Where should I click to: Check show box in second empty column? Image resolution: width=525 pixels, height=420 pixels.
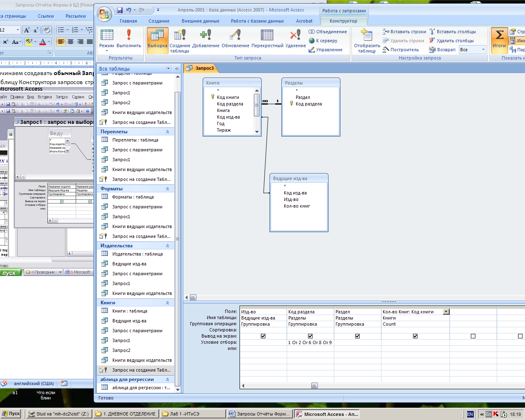point(520,336)
